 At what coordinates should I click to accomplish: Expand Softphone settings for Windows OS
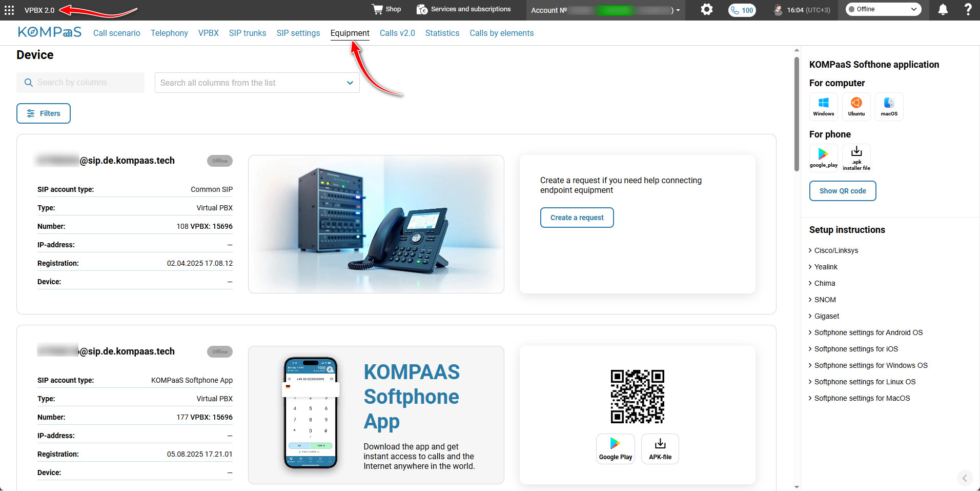click(868, 365)
